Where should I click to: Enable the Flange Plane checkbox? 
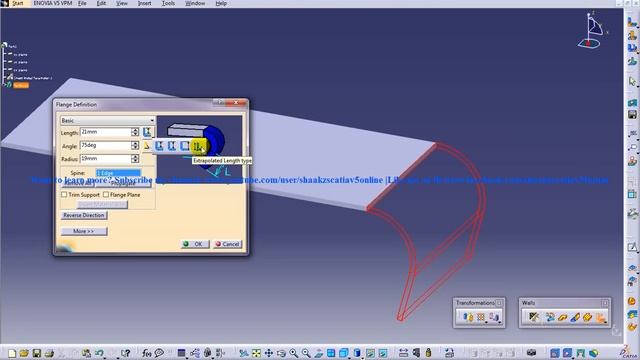[x=106, y=195]
